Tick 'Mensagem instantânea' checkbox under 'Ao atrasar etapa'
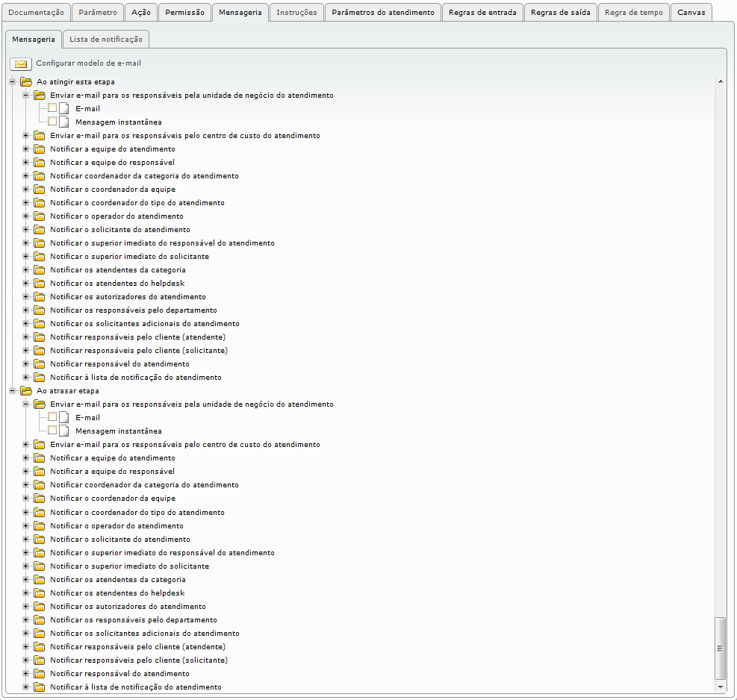This screenshot has height=700, width=737. tap(52, 431)
